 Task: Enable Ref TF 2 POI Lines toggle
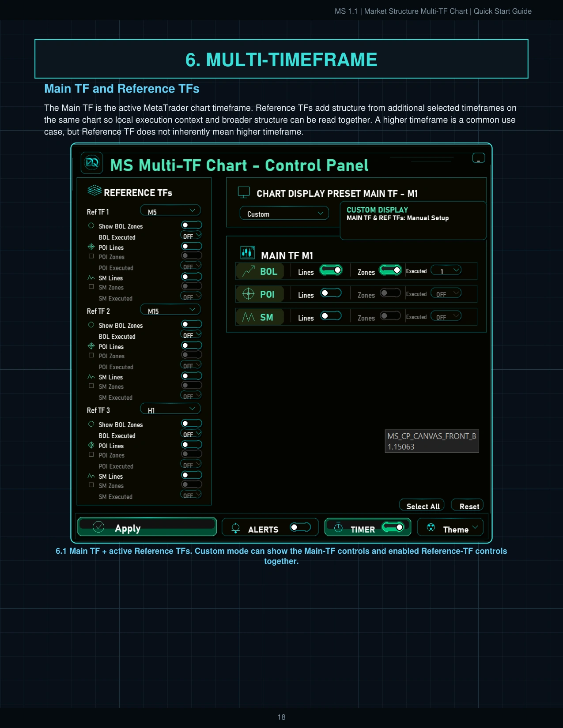[x=192, y=345]
